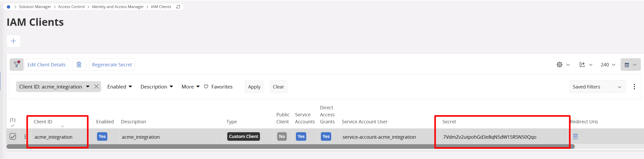Click acme_integration row three-dot menu
This screenshot has height=159, width=644.
coord(25,137)
